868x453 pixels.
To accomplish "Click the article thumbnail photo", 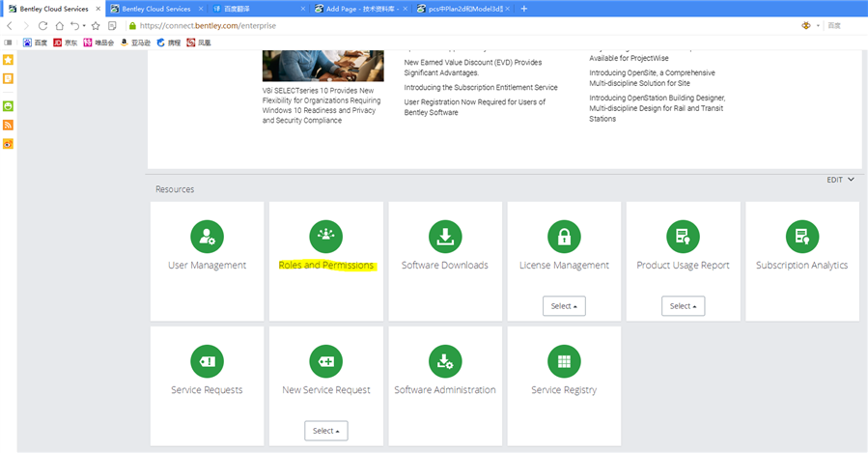I will point(322,66).
